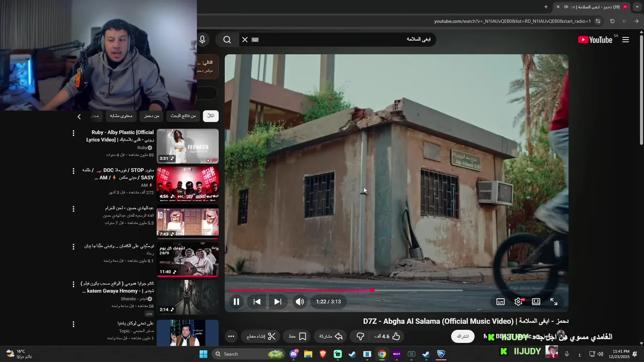Open system volume icon in tray
Viewport: 644px width, 362px height.
(600, 354)
